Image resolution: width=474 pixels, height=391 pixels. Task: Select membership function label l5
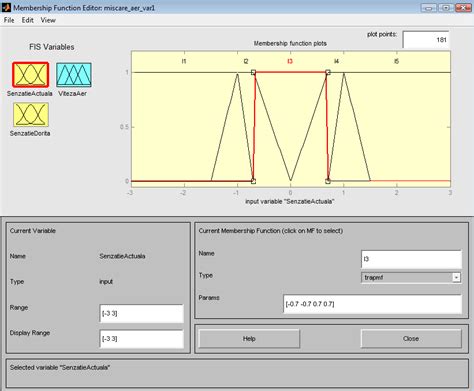396,61
